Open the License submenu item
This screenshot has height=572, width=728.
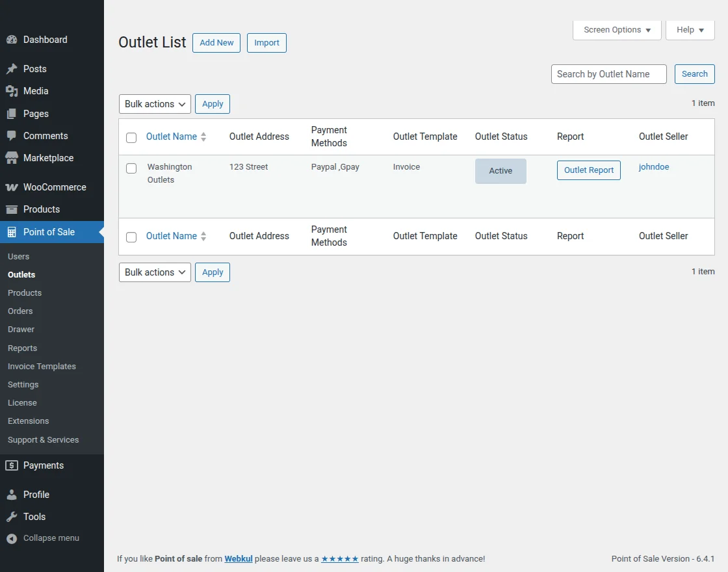coord(22,402)
